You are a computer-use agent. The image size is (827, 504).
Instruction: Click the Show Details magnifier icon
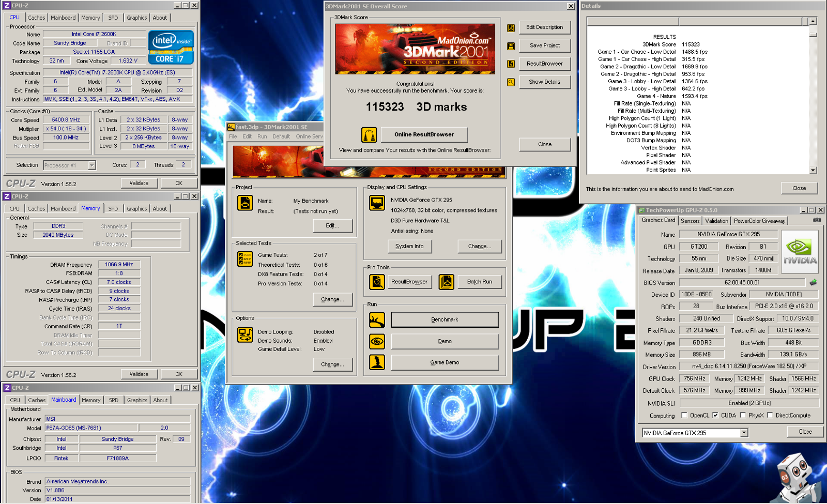click(511, 82)
